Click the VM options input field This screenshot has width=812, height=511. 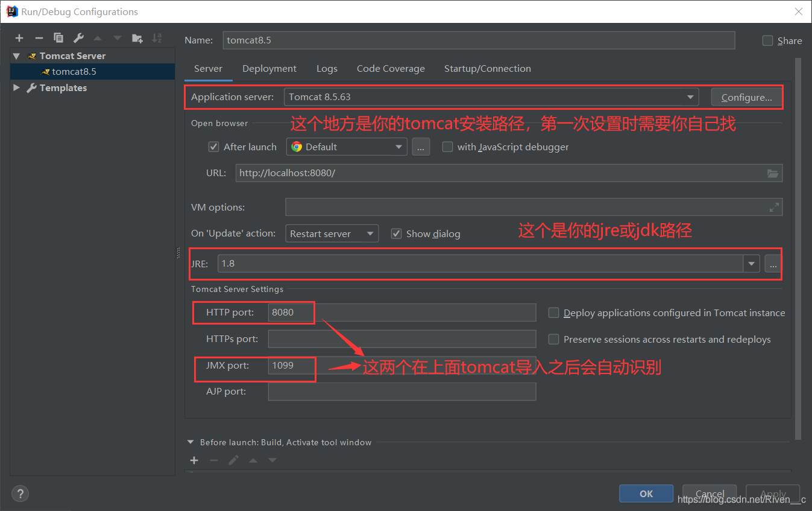(534, 207)
